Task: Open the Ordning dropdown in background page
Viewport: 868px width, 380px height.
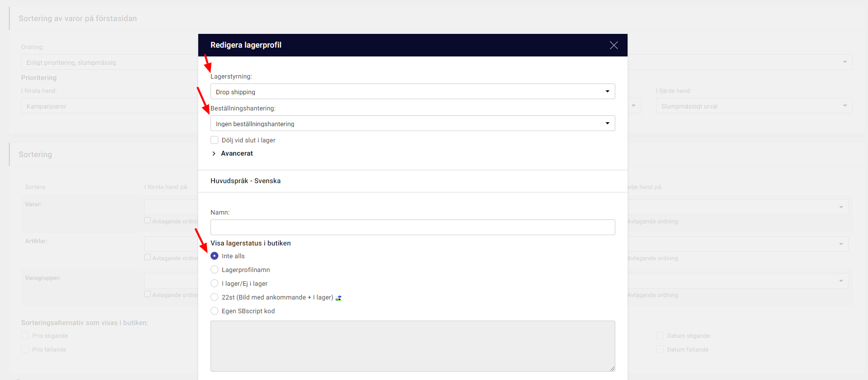Action: [x=437, y=62]
